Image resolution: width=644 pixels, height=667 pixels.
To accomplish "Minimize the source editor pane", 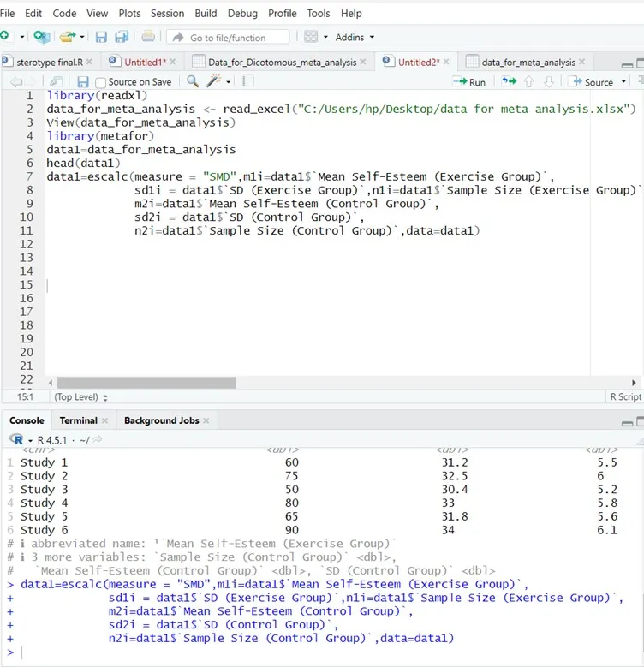I will 627,65.
